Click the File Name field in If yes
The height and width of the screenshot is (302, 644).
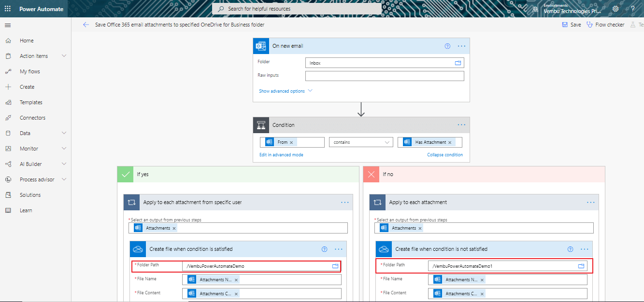click(x=262, y=279)
